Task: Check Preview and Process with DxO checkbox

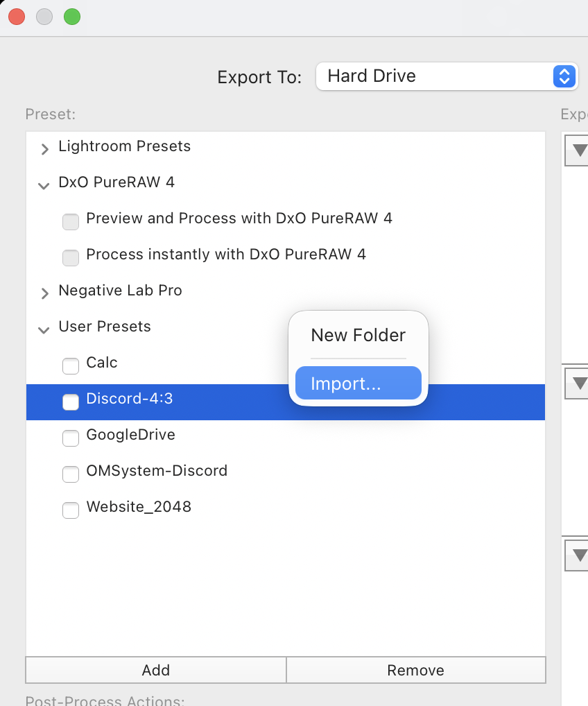Action: click(x=71, y=221)
